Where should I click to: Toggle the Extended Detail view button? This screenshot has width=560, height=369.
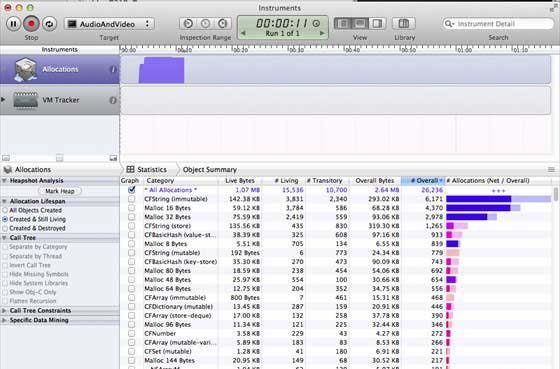pos(377,24)
